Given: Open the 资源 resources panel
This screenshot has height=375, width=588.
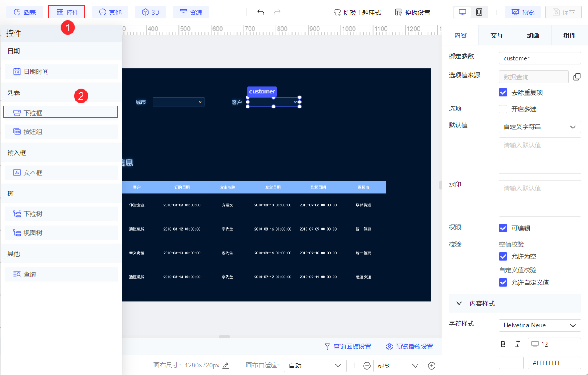Looking at the screenshot, I should pyautogui.click(x=191, y=12).
